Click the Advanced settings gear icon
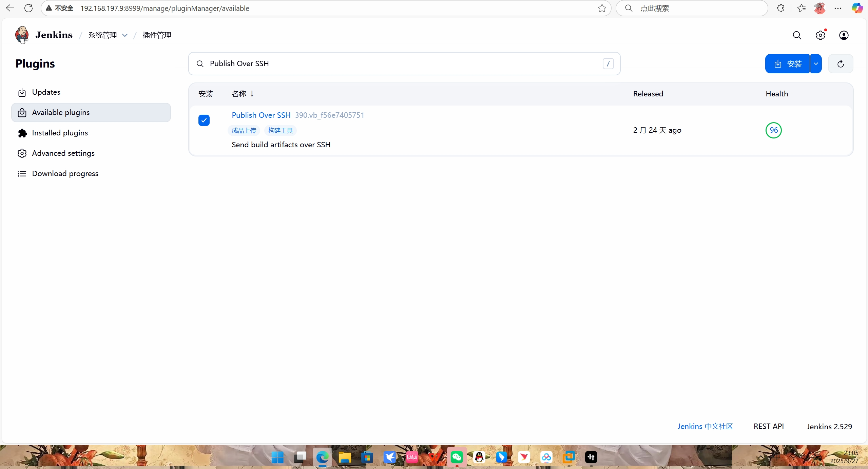The height and width of the screenshot is (469, 868). (x=22, y=153)
